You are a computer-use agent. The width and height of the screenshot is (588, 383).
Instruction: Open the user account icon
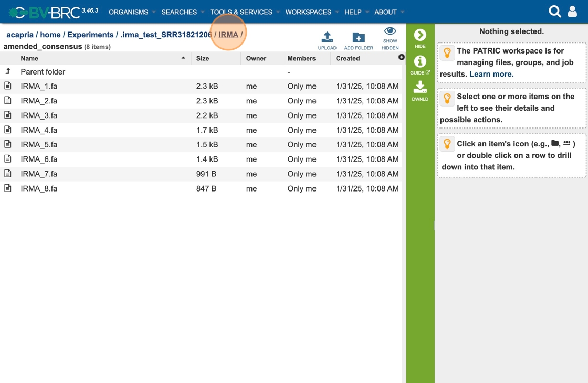coord(572,12)
